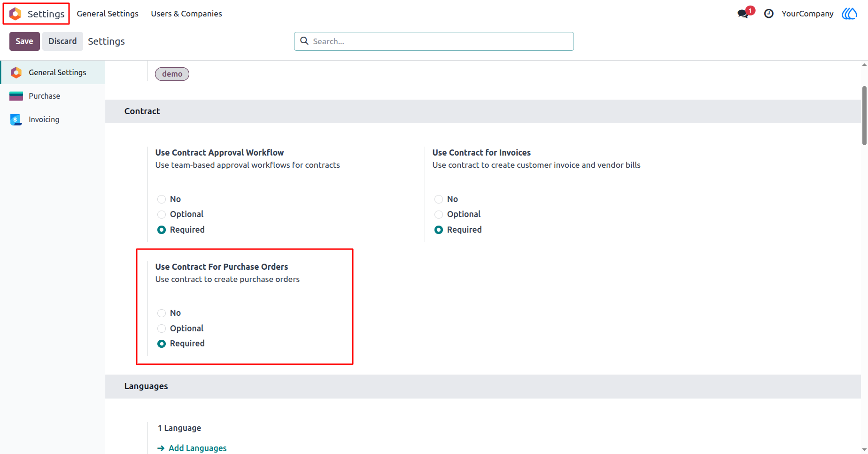
Task: Select No for Contract For Purchase Orders
Action: click(162, 313)
